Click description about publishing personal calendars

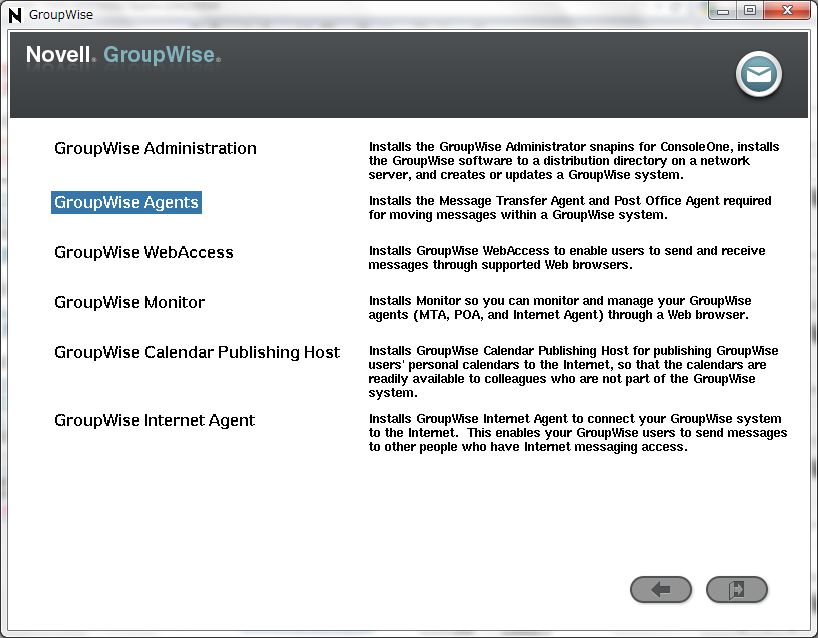pyautogui.click(x=573, y=371)
